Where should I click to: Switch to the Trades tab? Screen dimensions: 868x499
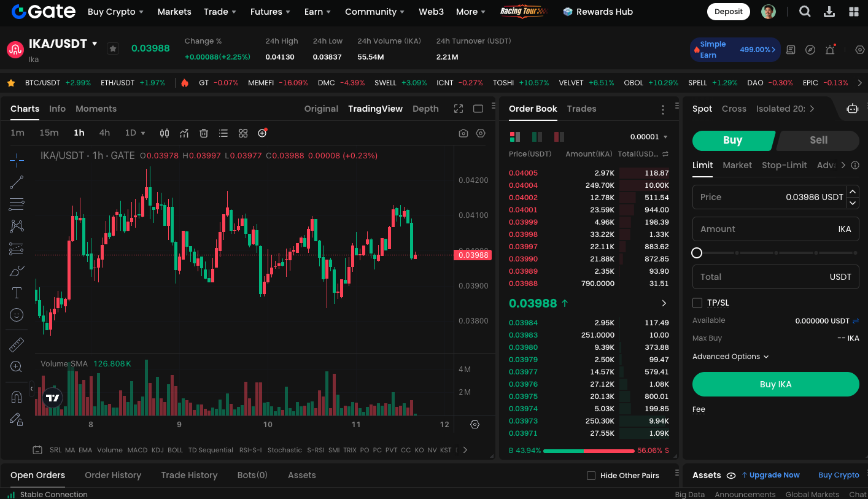[x=581, y=109]
